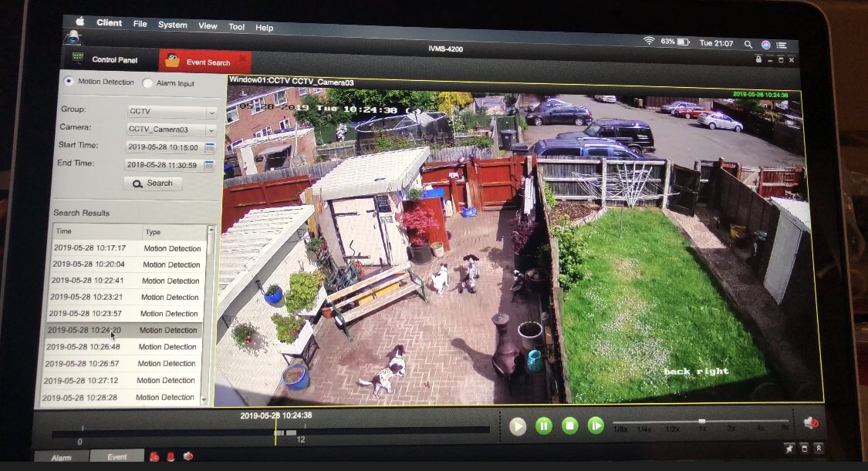Switch to the Alarm tab
This screenshot has height=471, width=868.
click(x=62, y=458)
